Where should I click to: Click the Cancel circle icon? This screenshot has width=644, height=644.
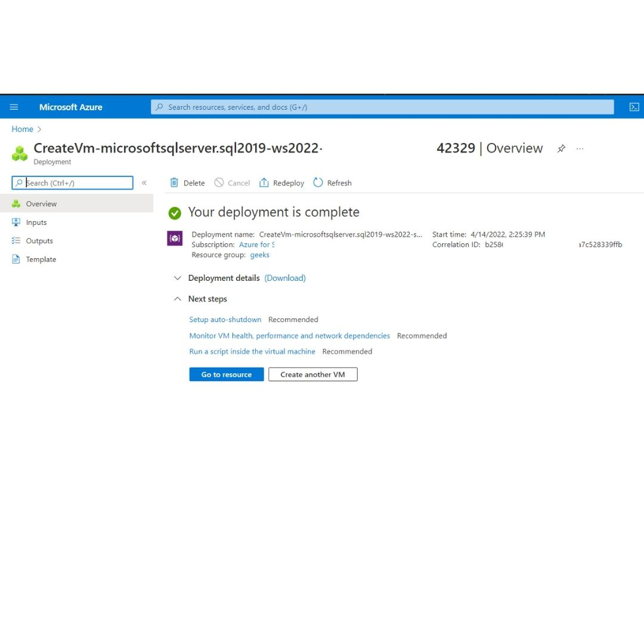(x=219, y=182)
